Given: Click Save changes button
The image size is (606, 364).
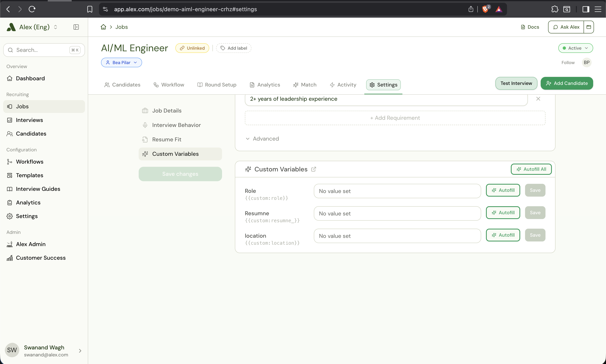Looking at the screenshot, I should pos(180,174).
